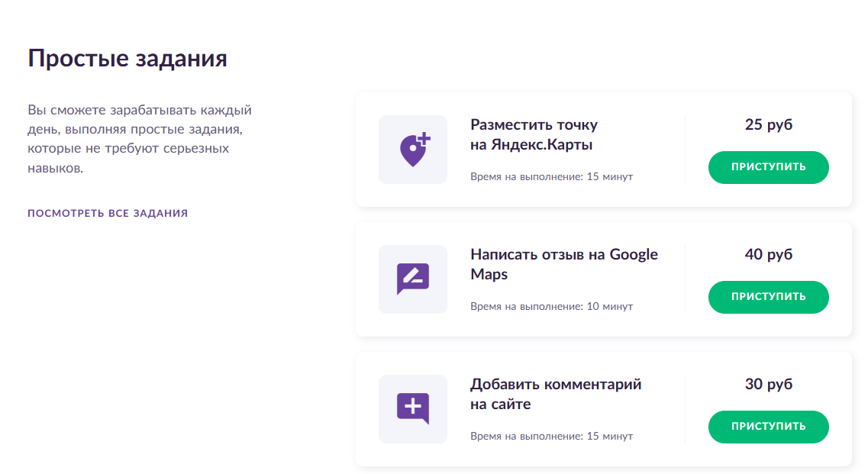Open the ПОСМОТРЕТЬ ВСЕ ЗАДАНИЯ link
Image resolution: width=868 pixels, height=474 pixels.
pyautogui.click(x=108, y=213)
